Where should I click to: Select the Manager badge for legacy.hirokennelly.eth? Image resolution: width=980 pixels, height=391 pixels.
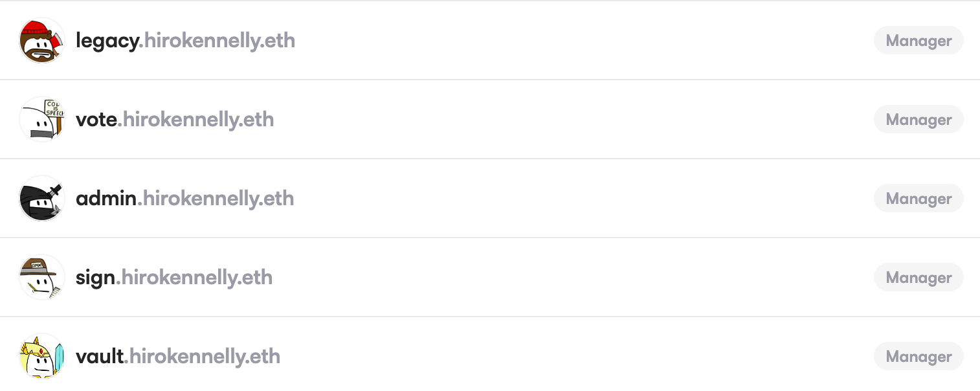click(919, 40)
